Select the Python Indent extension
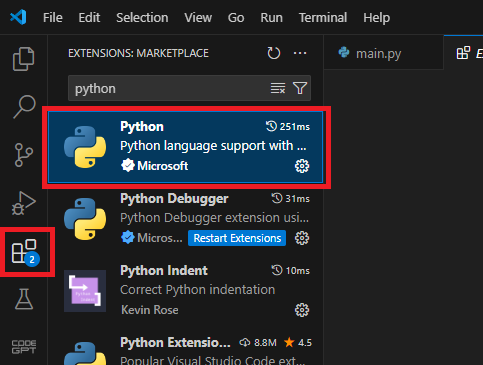 pos(186,291)
